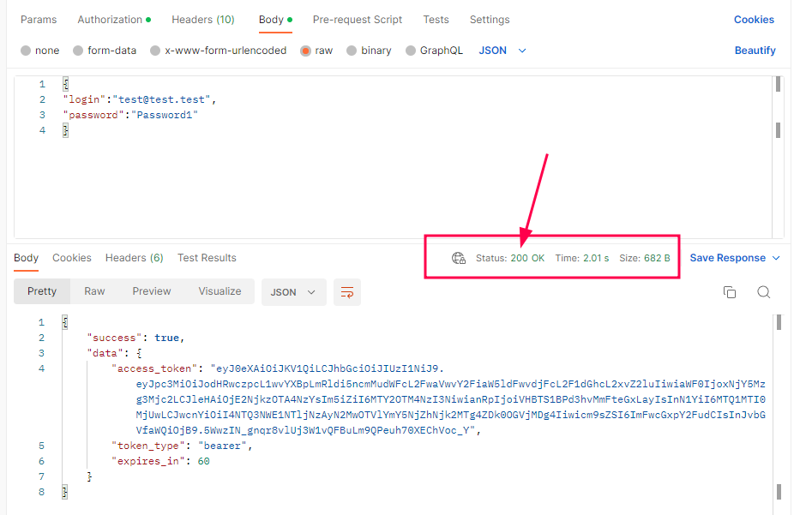This screenshot has width=812, height=515.
Task: Open the response JSON format dropdown
Action: [x=293, y=292]
